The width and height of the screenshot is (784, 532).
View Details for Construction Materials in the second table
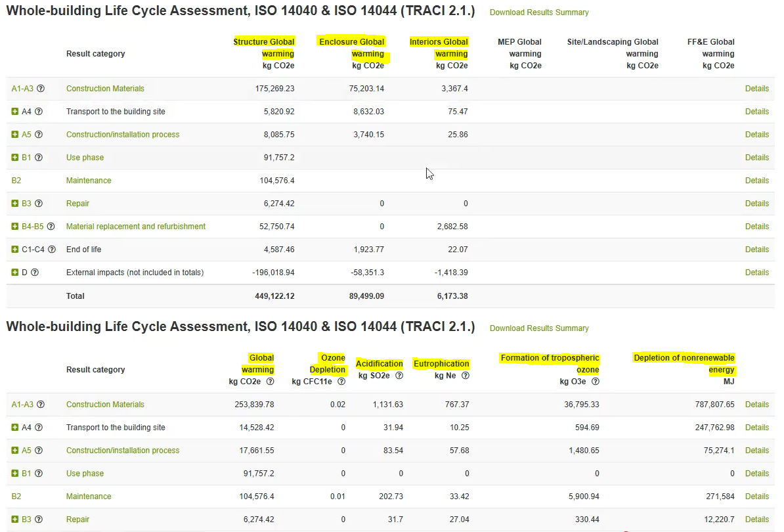756,404
